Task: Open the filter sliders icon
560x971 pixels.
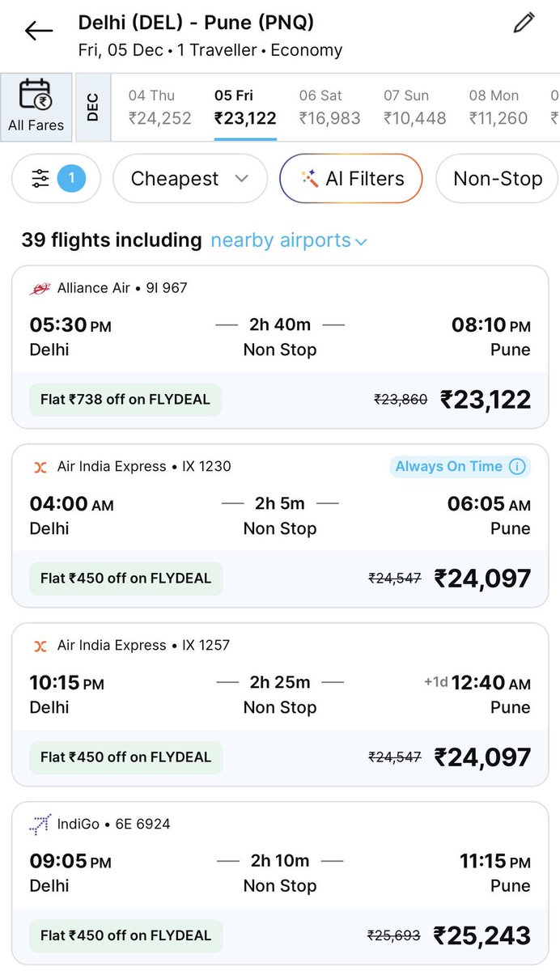Action: (40, 179)
